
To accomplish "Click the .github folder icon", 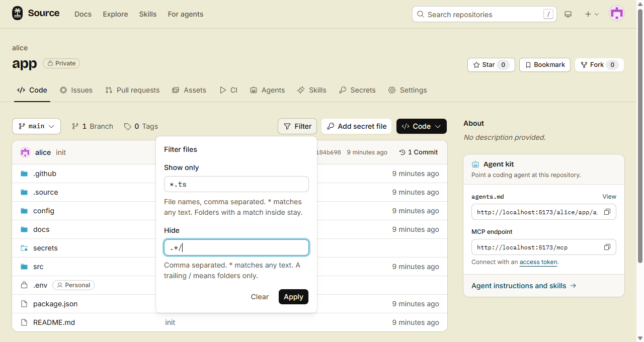I will pos(24,174).
